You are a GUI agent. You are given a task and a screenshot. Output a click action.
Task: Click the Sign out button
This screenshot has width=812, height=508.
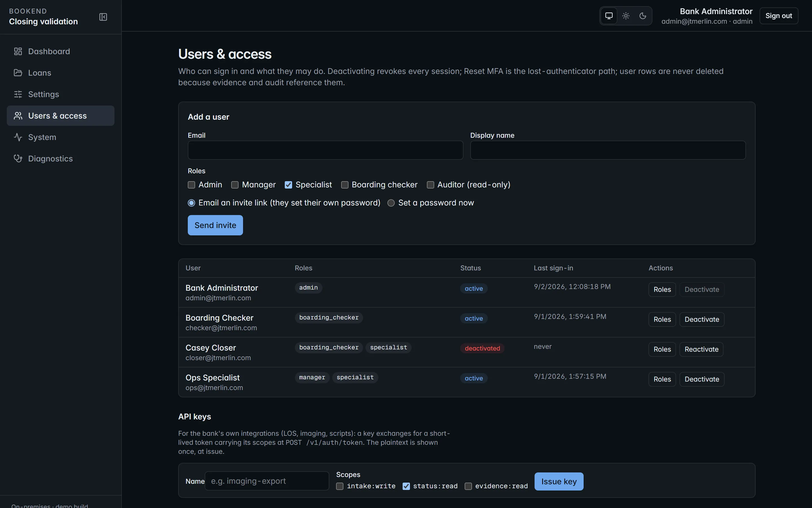click(778, 16)
